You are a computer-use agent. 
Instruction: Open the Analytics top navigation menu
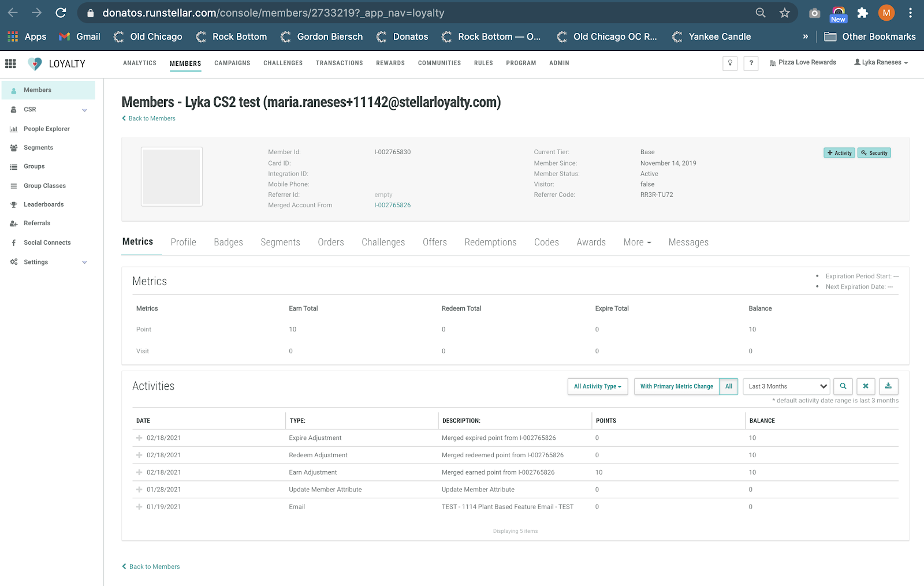pos(140,63)
